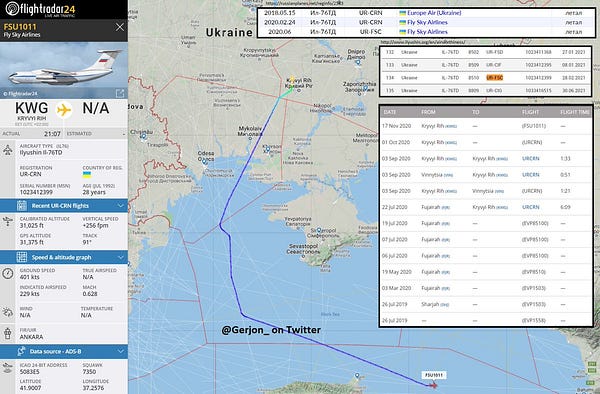Click the Flightradar24 logo
The width and height of the screenshot is (600, 394).
coord(41,9)
